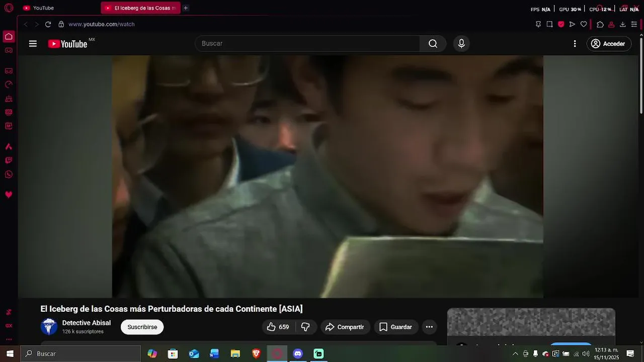Go forward with the forward arrow
Image resolution: width=644 pixels, height=362 pixels.
36,24
